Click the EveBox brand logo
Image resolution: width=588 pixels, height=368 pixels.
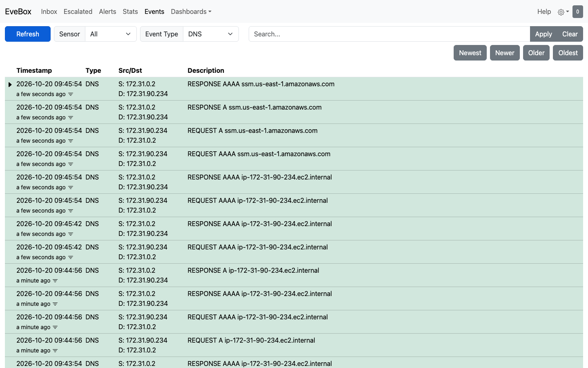pos(18,11)
